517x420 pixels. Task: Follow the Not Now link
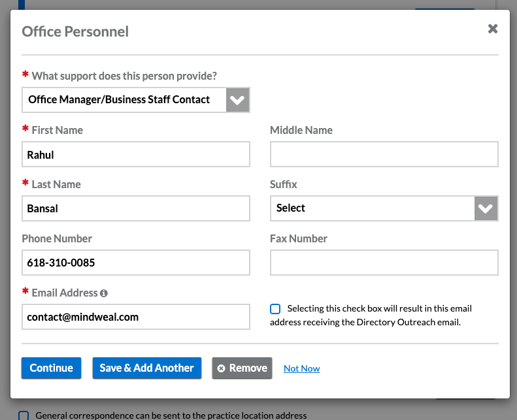(301, 368)
